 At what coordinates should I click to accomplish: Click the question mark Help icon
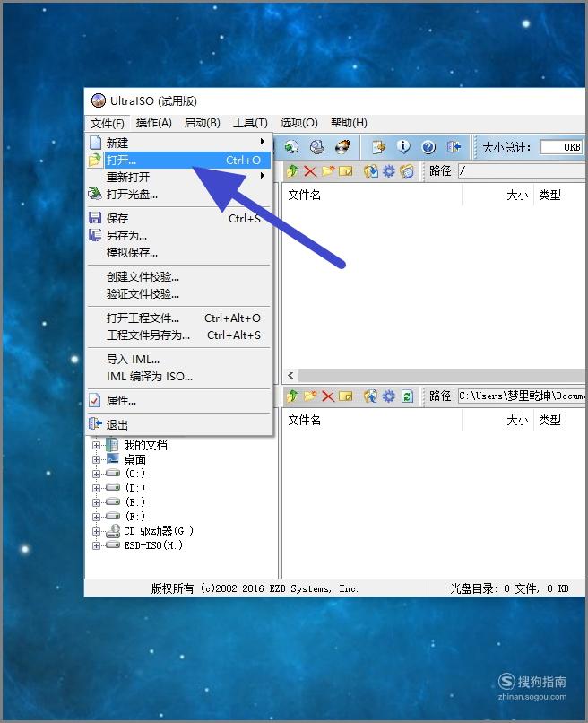[x=428, y=147]
